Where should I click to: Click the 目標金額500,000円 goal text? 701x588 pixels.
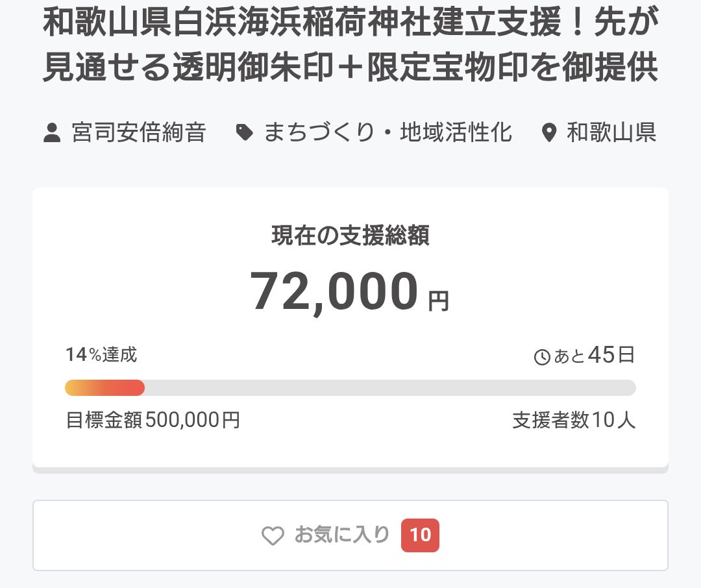pyautogui.click(x=153, y=421)
